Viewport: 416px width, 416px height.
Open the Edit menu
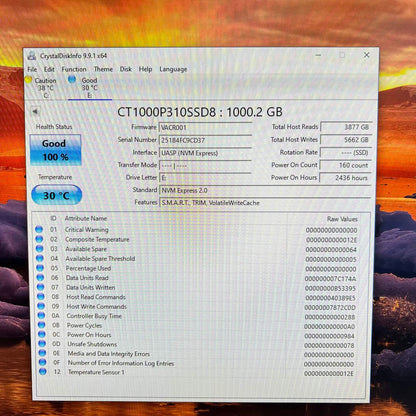point(49,69)
